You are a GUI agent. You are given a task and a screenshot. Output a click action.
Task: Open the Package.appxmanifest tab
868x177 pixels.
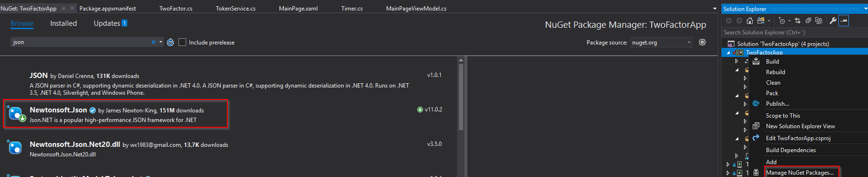click(108, 9)
